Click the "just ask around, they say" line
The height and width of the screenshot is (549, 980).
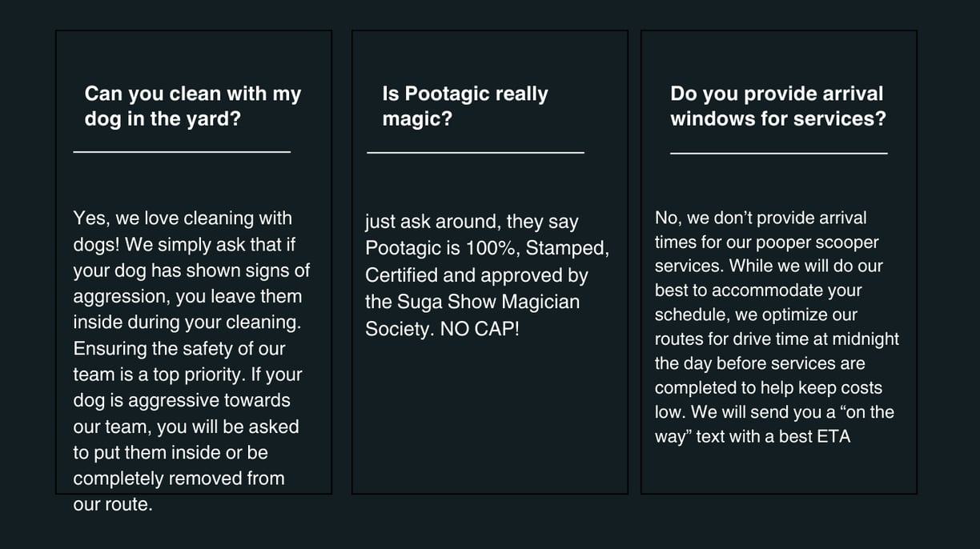(x=472, y=222)
